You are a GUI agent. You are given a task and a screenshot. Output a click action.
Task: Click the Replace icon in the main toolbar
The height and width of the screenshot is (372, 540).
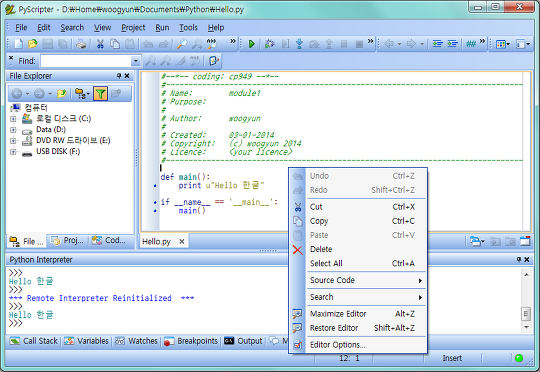[211, 44]
